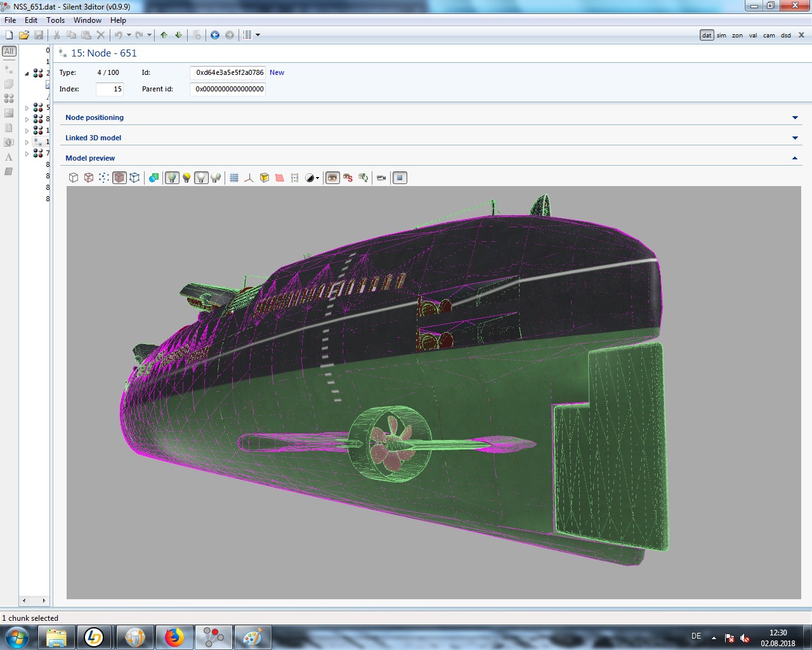Image resolution: width=812 pixels, height=650 pixels.
Task: Click the camera icon in preview toolbar
Action: pyautogui.click(x=381, y=178)
